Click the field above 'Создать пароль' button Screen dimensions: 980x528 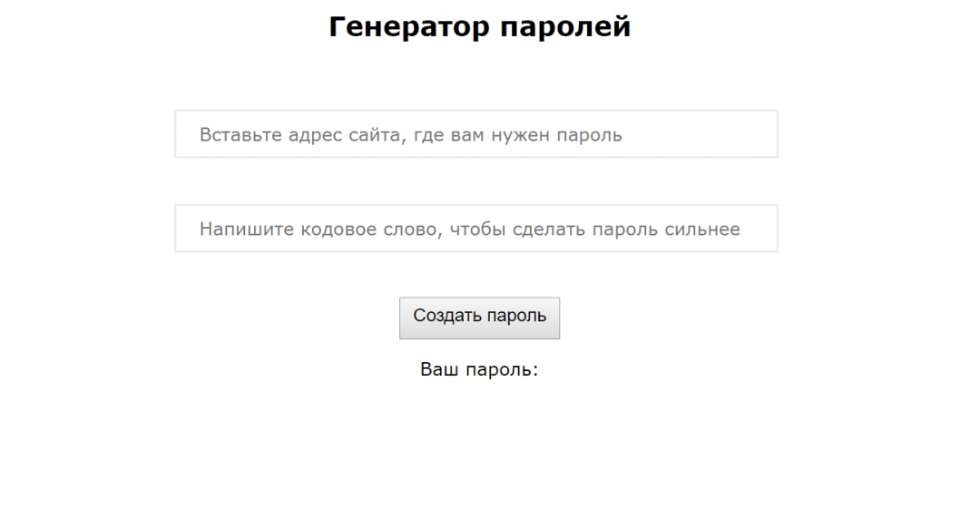click(475, 229)
